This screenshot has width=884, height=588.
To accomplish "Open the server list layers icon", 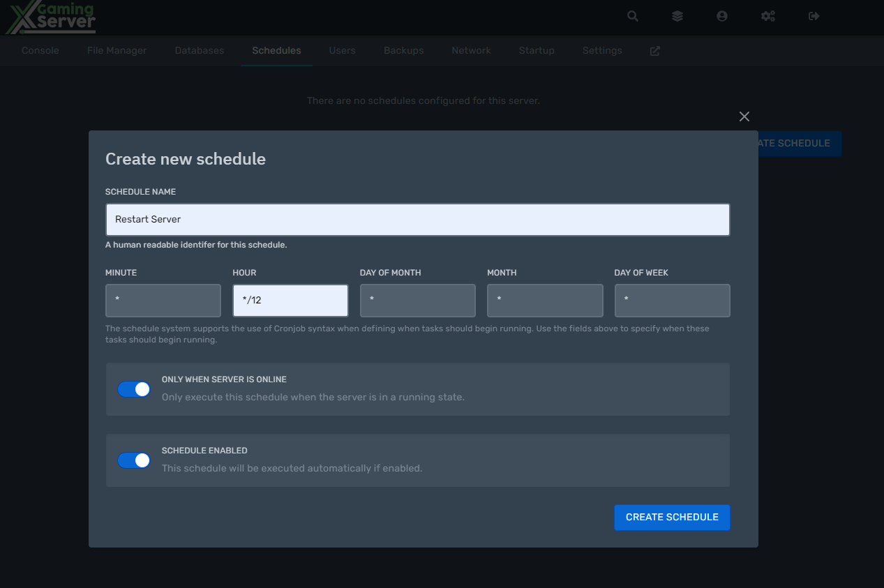I will 677,16.
